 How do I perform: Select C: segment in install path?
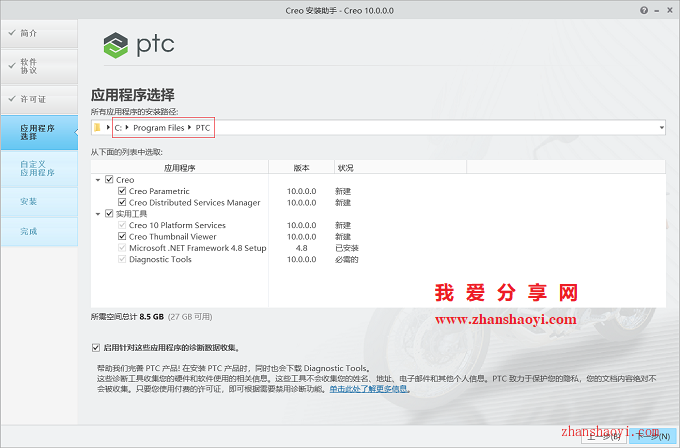118,128
